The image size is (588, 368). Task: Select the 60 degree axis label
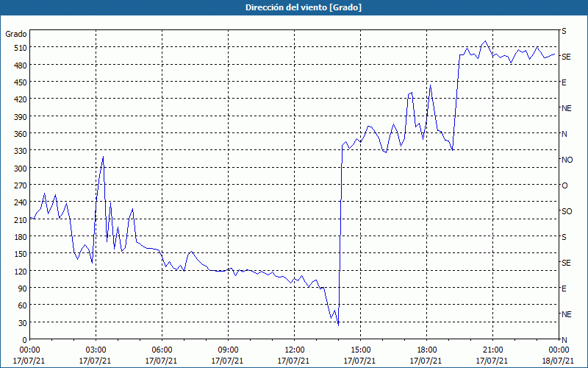coord(22,305)
